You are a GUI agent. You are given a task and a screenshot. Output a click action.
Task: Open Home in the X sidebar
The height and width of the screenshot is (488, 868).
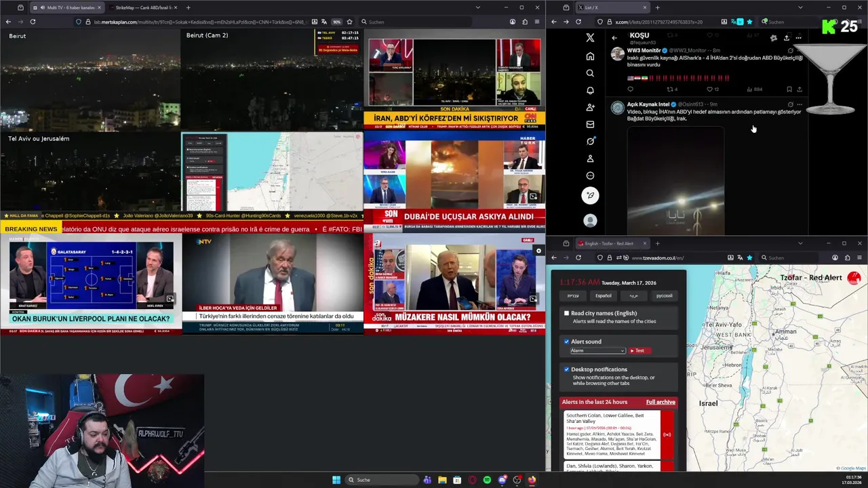coord(590,56)
